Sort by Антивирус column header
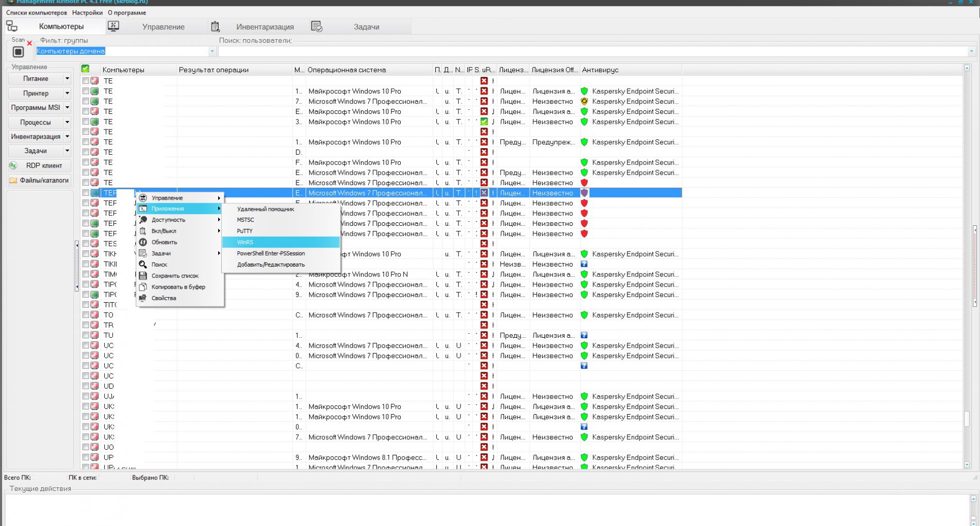Screen dimensions: 980x526 tap(631, 70)
